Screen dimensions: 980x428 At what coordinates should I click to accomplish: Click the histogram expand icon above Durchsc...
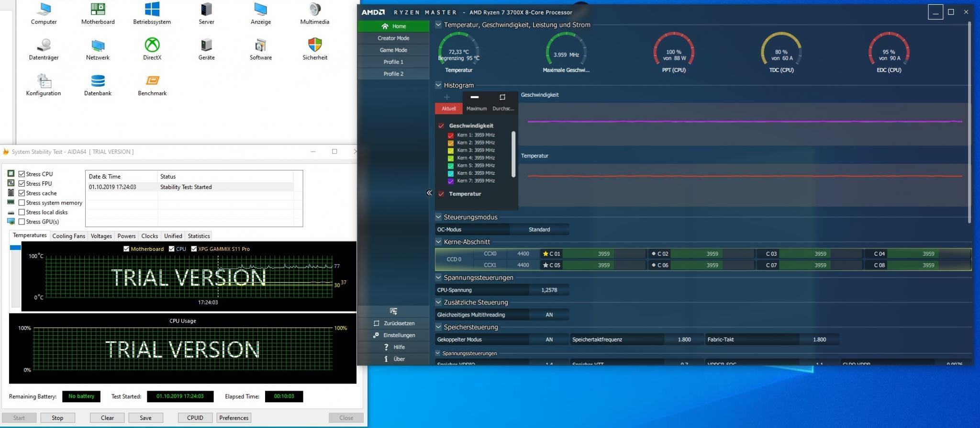click(502, 97)
